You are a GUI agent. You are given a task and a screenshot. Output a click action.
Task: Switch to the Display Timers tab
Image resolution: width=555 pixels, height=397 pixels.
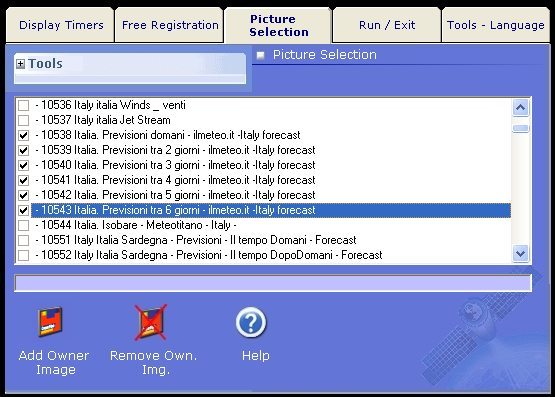(60, 25)
